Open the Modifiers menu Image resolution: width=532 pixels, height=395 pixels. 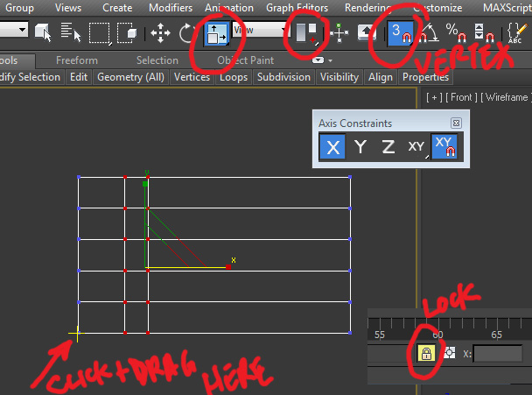coord(171,8)
